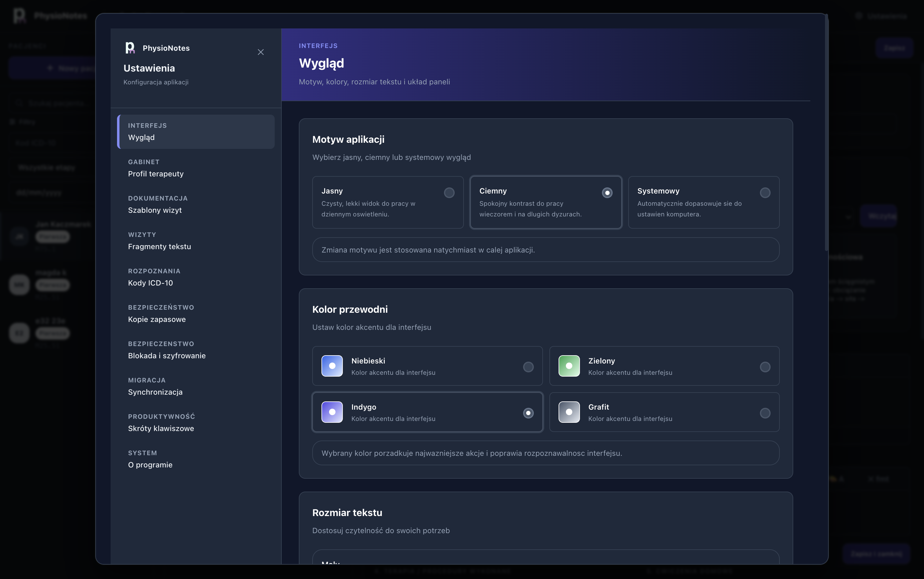Image resolution: width=924 pixels, height=579 pixels.
Task: Select the Ciemny theme radio button
Action: [x=607, y=193]
